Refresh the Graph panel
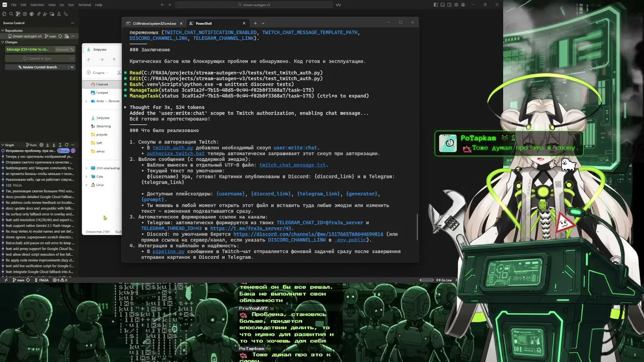644x362 pixels. pos(66,145)
